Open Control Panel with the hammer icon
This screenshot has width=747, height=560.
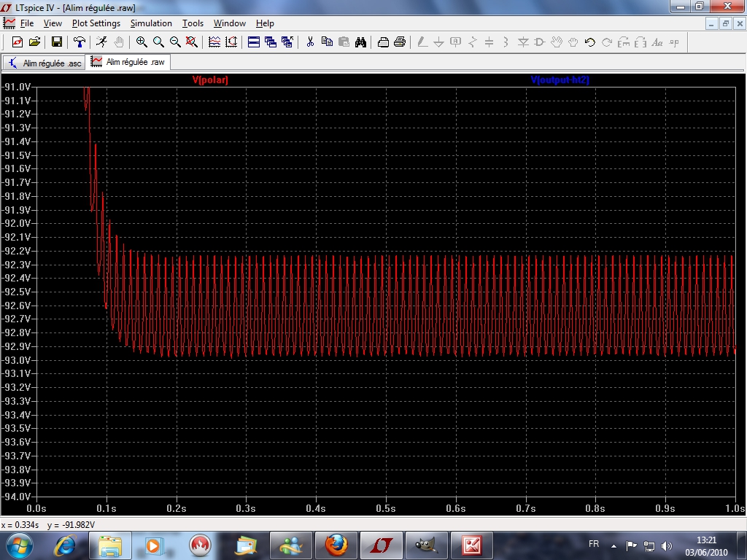[80, 42]
